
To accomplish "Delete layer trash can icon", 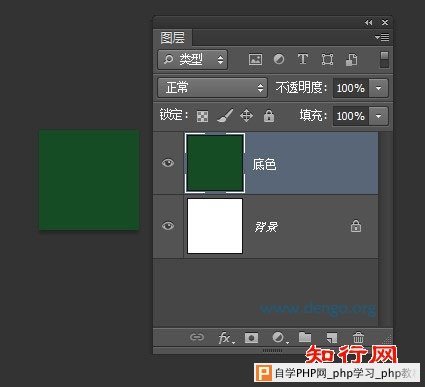I will pos(358,337).
